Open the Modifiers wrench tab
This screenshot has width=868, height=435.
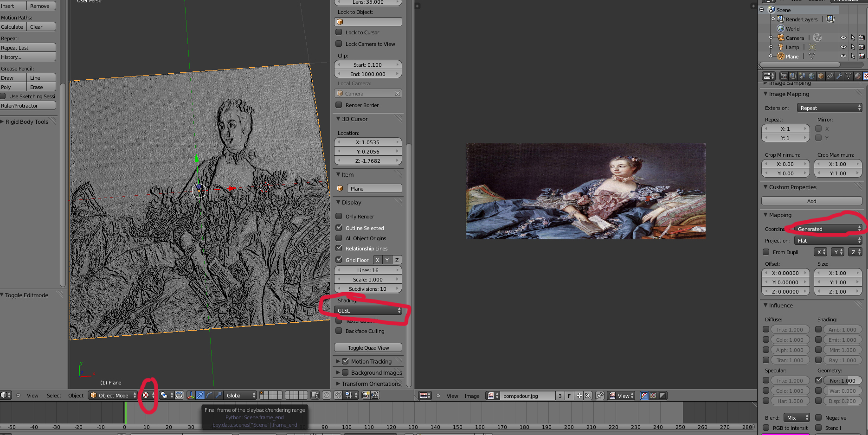[839, 76]
